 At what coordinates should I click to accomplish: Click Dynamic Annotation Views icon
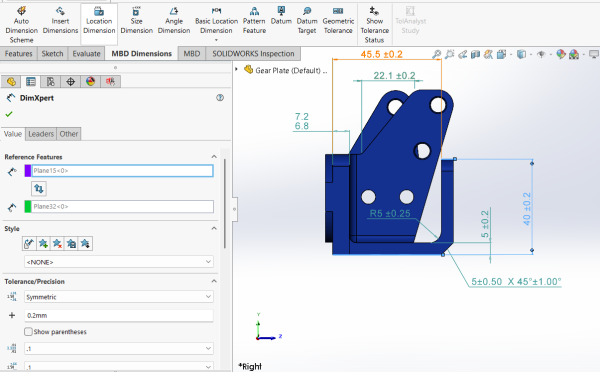(488, 54)
